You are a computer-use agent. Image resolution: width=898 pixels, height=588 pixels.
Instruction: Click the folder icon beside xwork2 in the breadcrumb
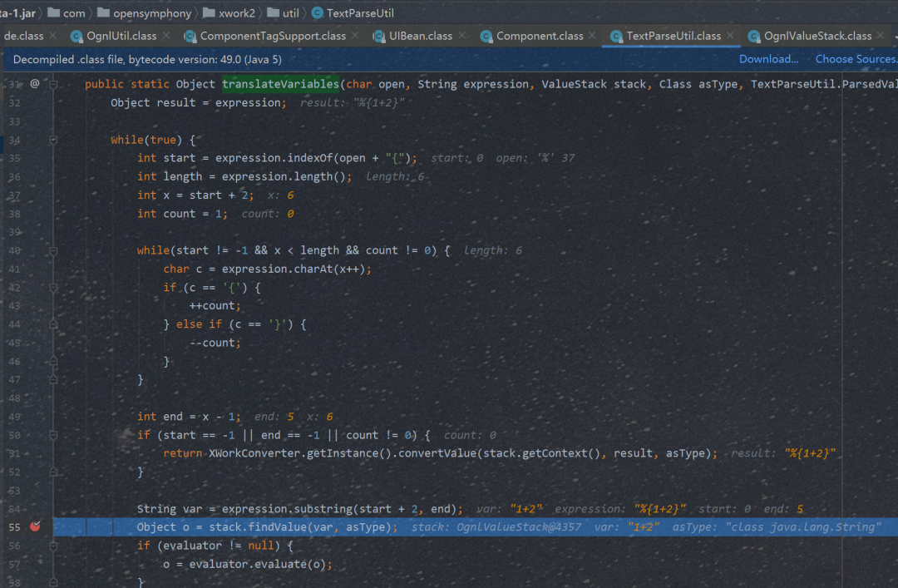(x=209, y=12)
